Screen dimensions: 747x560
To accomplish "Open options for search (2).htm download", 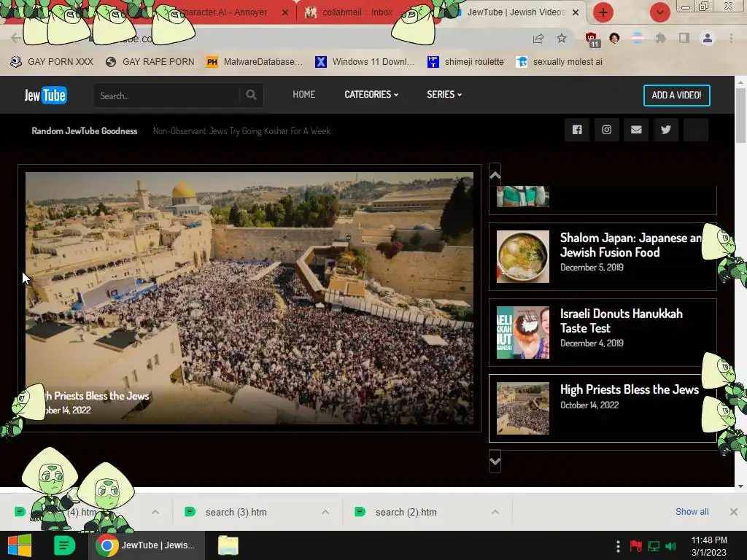I will (495, 512).
